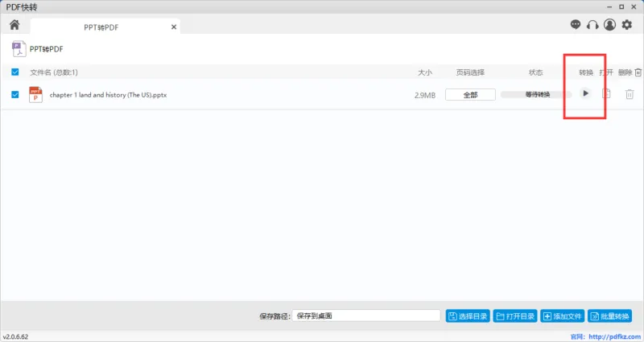
Task: Contact customer service headset icon
Action: tap(592, 25)
